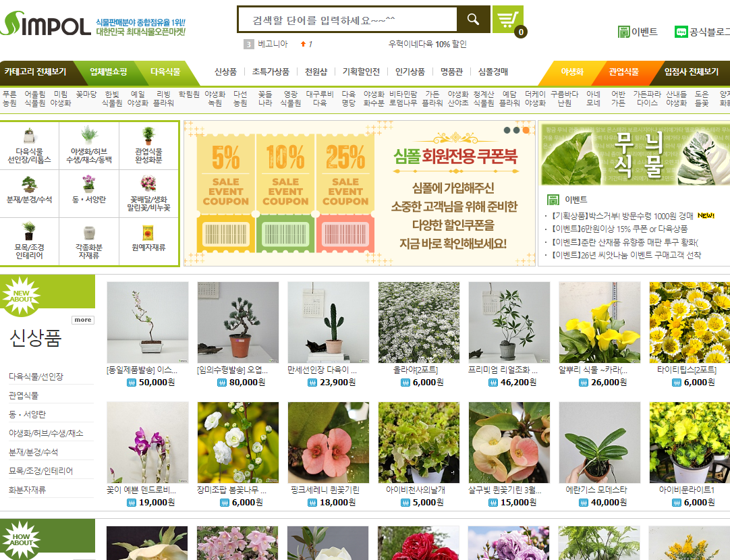Switch to the 다육식물 tab
730x560 pixels.
tap(165, 72)
